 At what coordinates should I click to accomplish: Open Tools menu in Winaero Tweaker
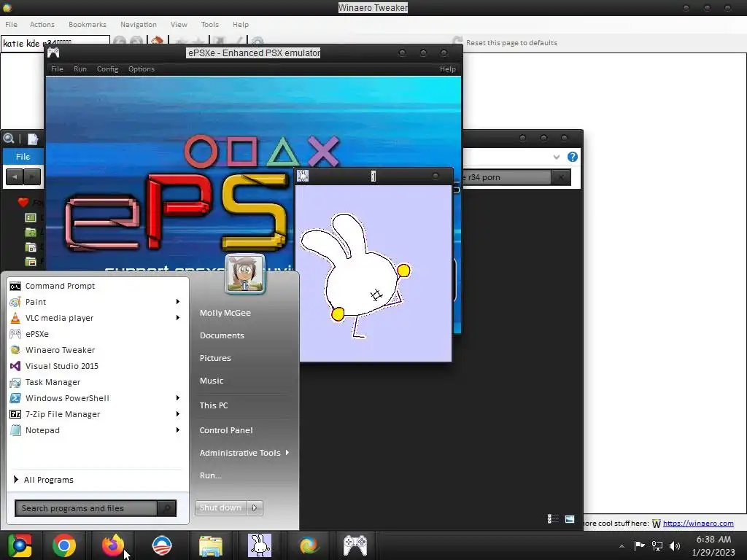pos(209,24)
